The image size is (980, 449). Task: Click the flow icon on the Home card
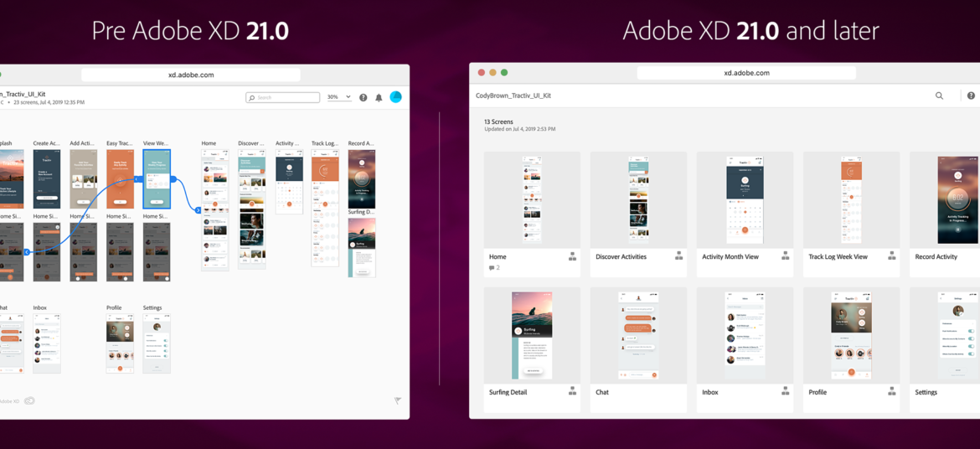pos(572,256)
